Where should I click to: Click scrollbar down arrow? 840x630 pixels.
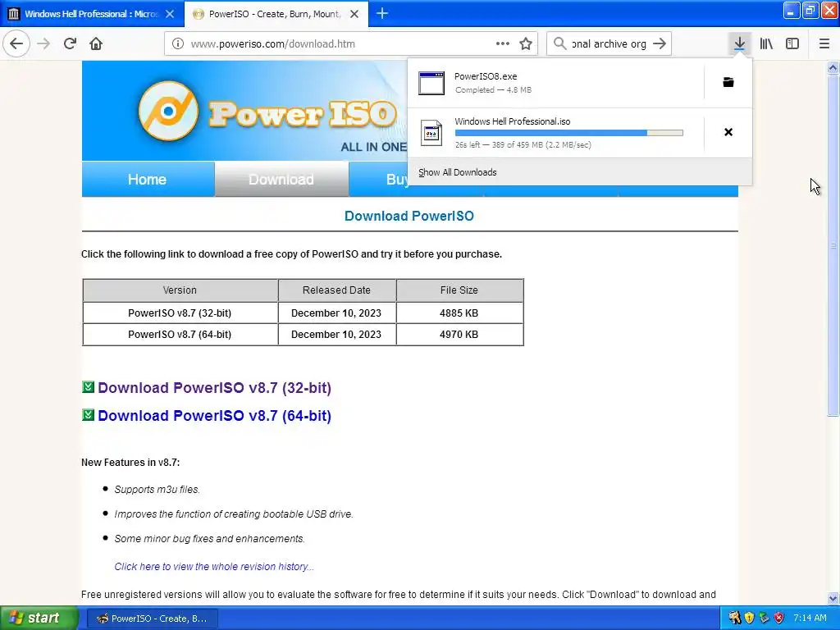(x=833, y=598)
